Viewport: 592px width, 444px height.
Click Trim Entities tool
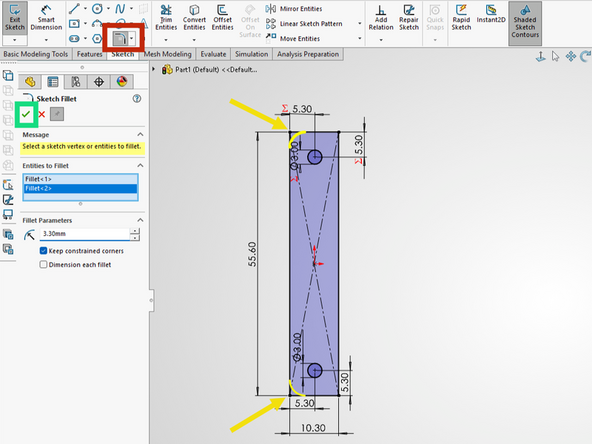[x=166, y=18]
